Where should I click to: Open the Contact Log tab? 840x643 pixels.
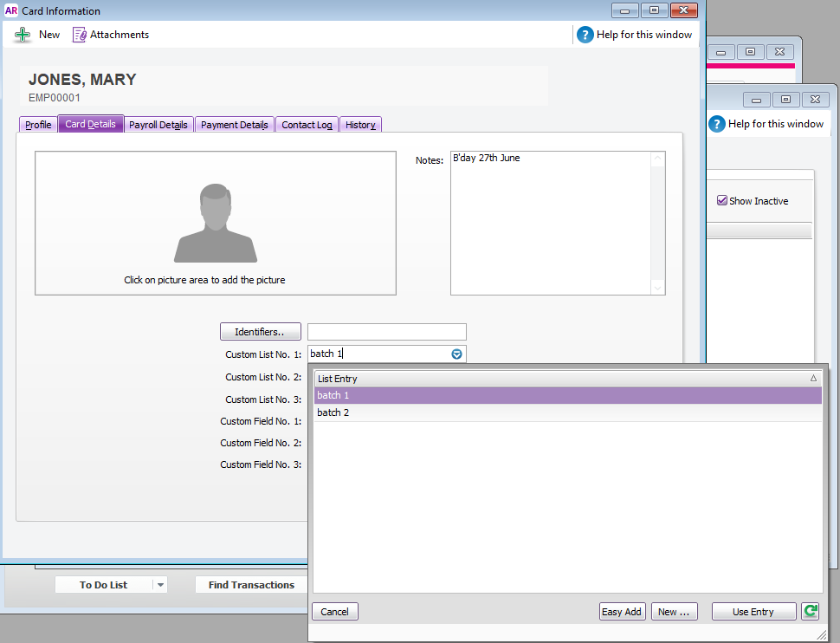click(x=307, y=125)
